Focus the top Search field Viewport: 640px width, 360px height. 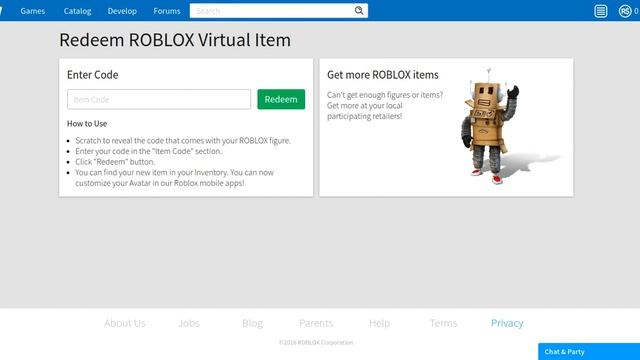[279, 11]
